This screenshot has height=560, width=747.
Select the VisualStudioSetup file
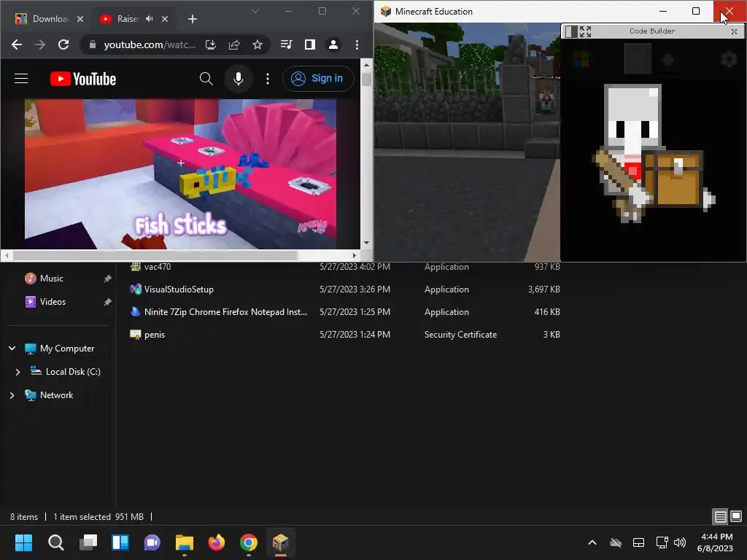click(x=345, y=289)
